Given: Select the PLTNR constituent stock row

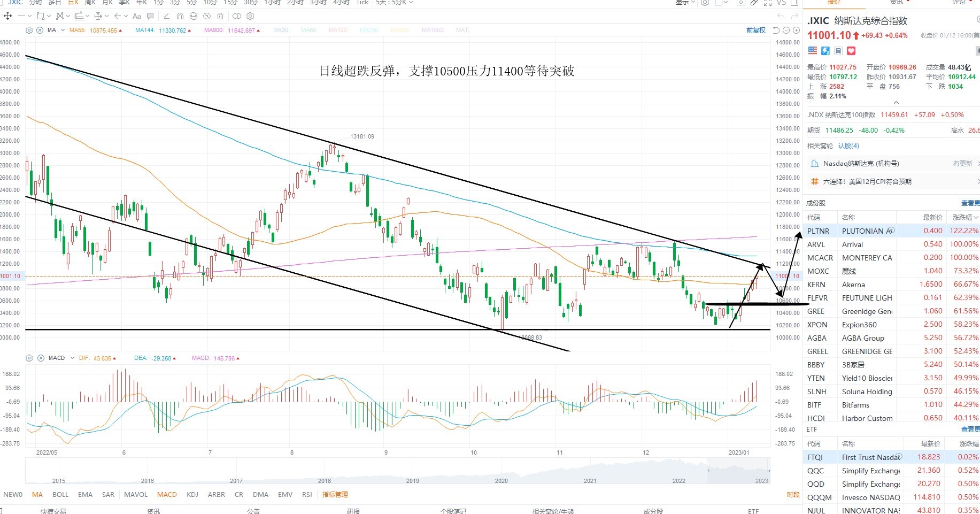Looking at the screenshot, I should point(891,231).
